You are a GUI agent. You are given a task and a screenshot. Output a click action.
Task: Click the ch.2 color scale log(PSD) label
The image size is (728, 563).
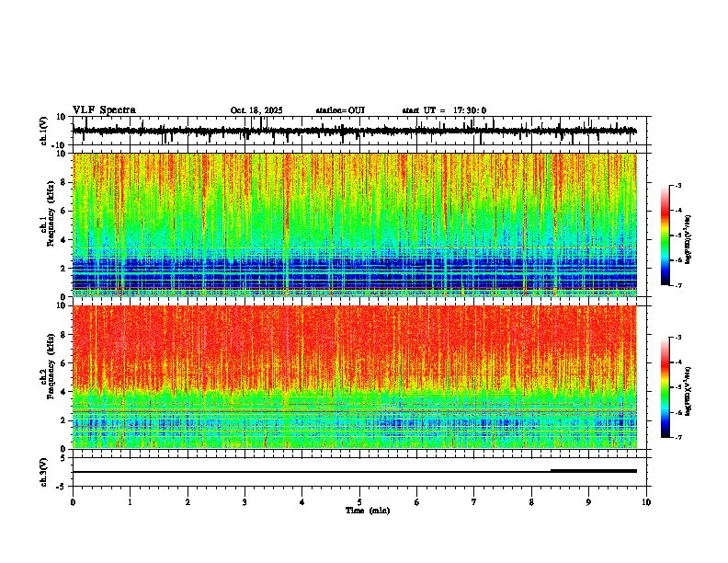click(688, 391)
